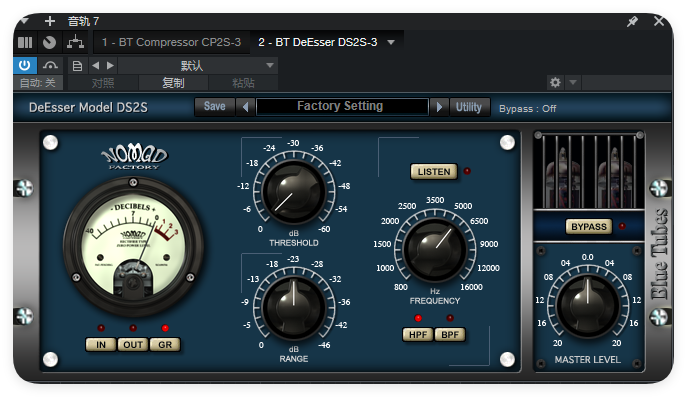
Task: Click the LED next to LISTEN
Action: [x=467, y=171]
